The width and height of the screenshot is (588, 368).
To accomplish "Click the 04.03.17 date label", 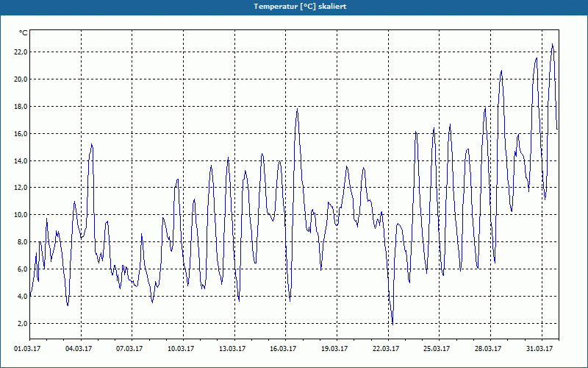I will point(79,349).
